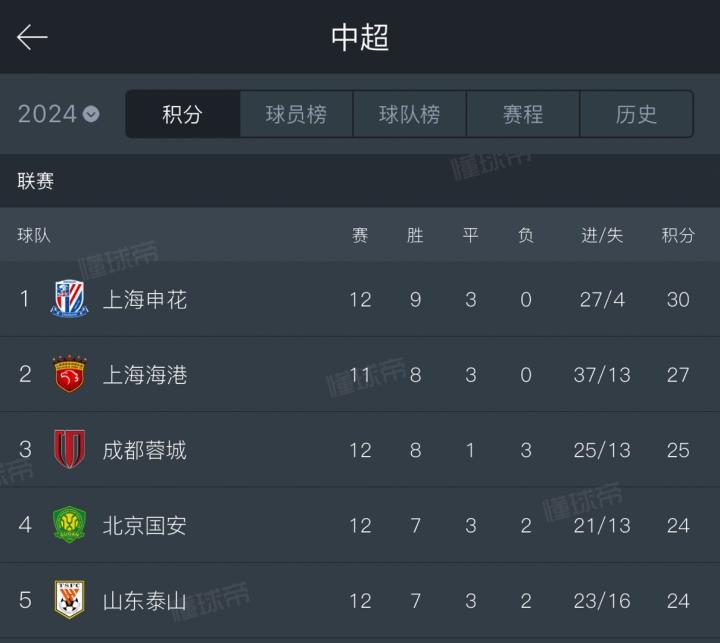Open the 2024 season dropdown
Image resolution: width=720 pixels, height=643 pixels.
pyautogui.click(x=59, y=114)
